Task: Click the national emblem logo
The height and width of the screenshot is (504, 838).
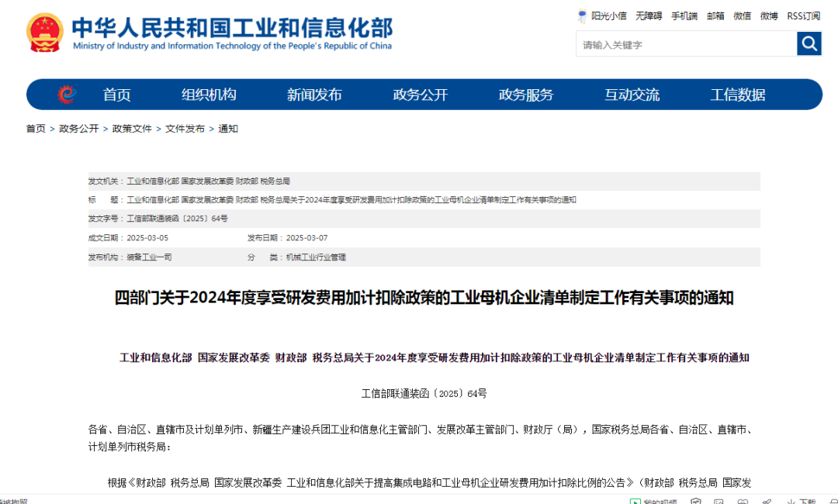Action: [x=46, y=33]
